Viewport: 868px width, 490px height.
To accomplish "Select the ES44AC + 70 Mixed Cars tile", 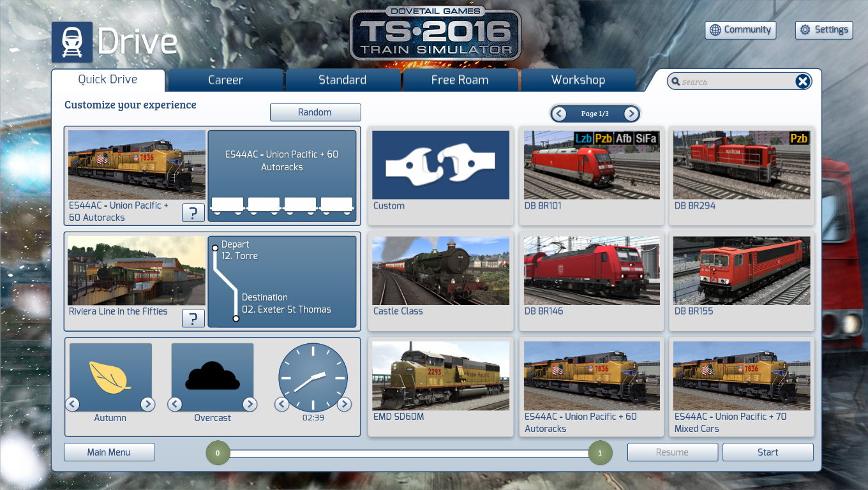I will [742, 387].
